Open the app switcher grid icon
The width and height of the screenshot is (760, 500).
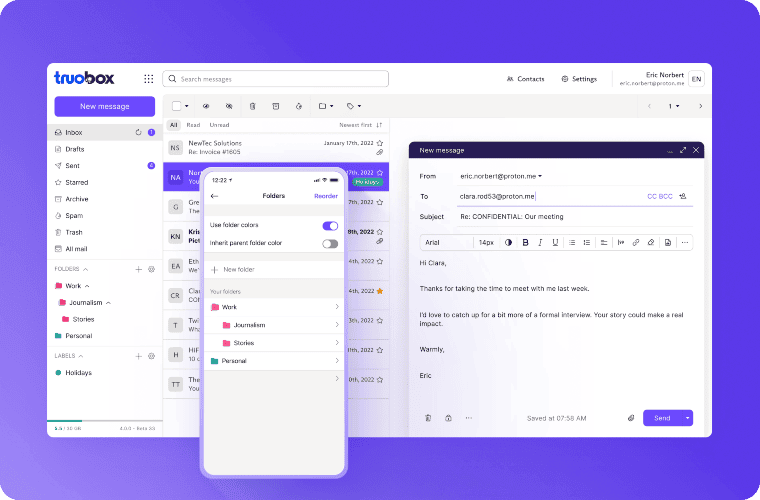coord(148,79)
